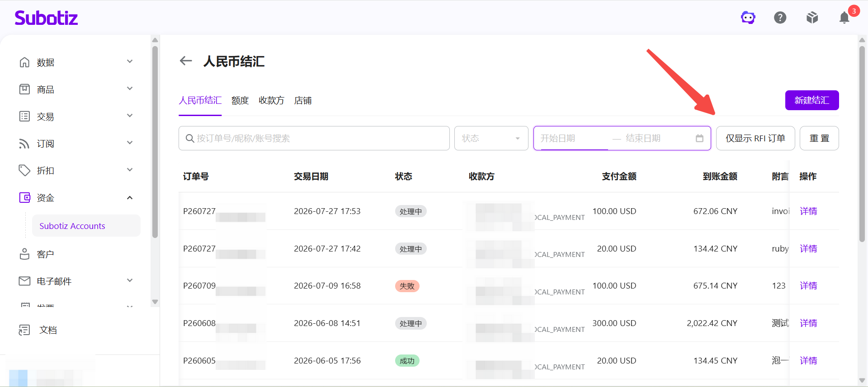Open the chatbot assistant icon
868x387 pixels.
748,18
